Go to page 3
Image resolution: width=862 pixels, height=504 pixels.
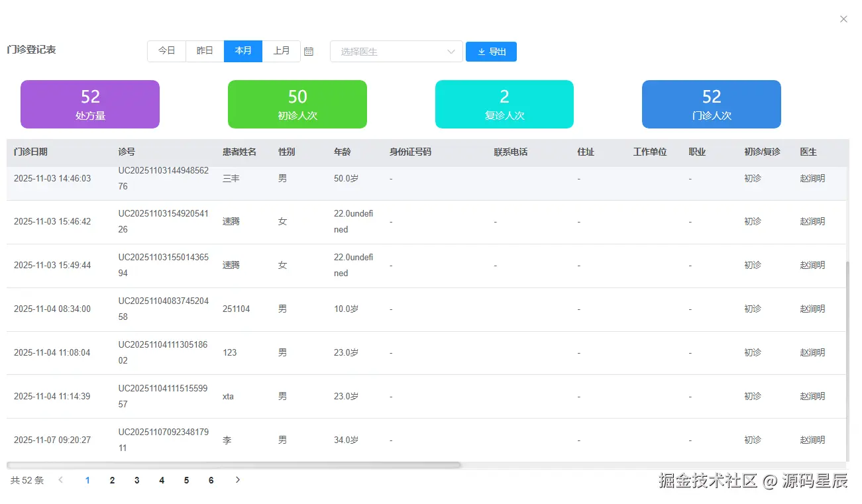coord(137,480)
